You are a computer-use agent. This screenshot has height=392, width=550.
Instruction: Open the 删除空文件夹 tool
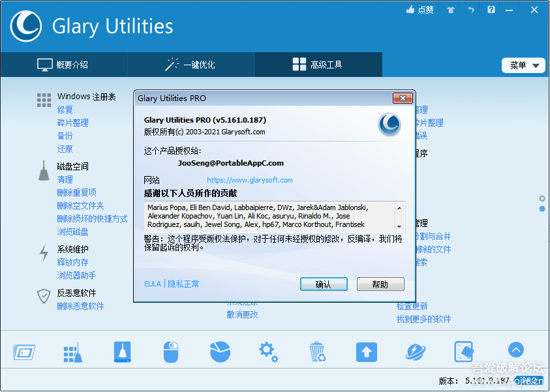[x=80, y=206]
